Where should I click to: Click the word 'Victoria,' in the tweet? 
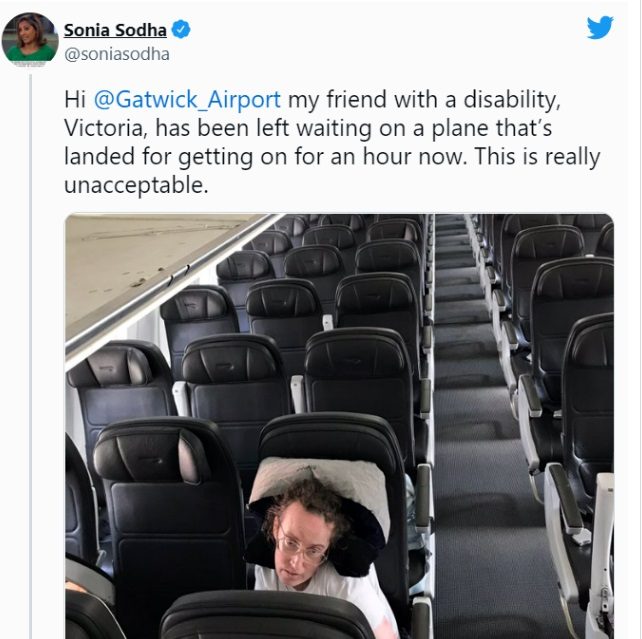coord(105,128)
